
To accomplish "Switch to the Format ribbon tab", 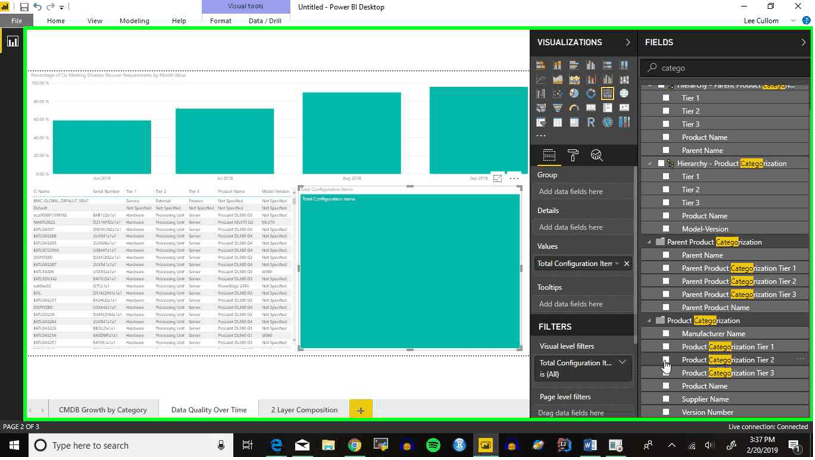I will (x=220, y=21).
